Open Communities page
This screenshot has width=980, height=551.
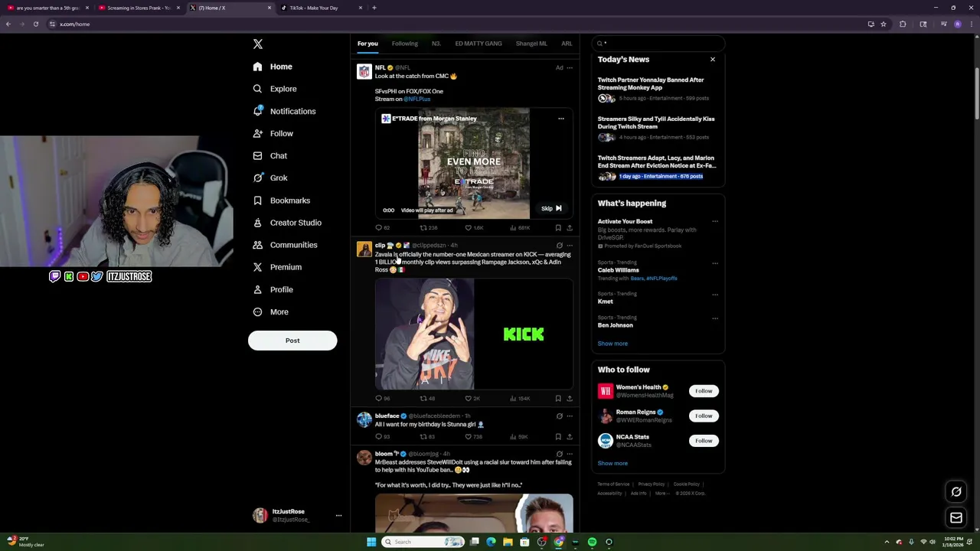pyautogui.click(x=285, y=245)
